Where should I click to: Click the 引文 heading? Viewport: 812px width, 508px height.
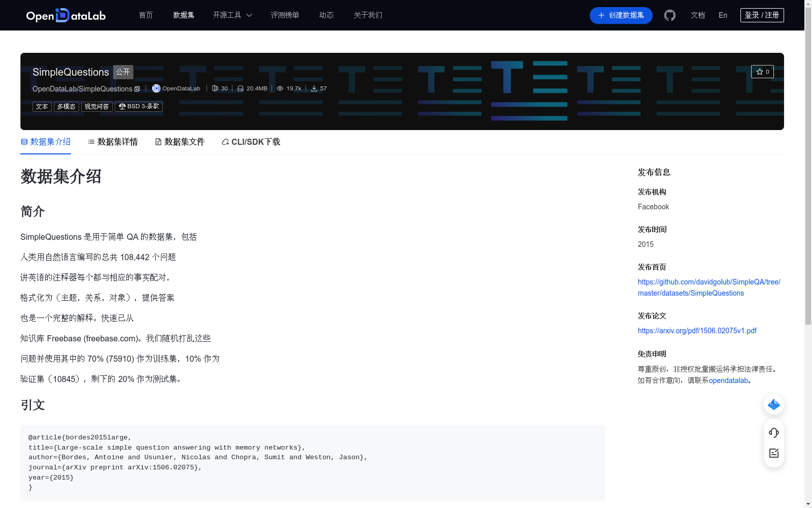pos(32,405)
